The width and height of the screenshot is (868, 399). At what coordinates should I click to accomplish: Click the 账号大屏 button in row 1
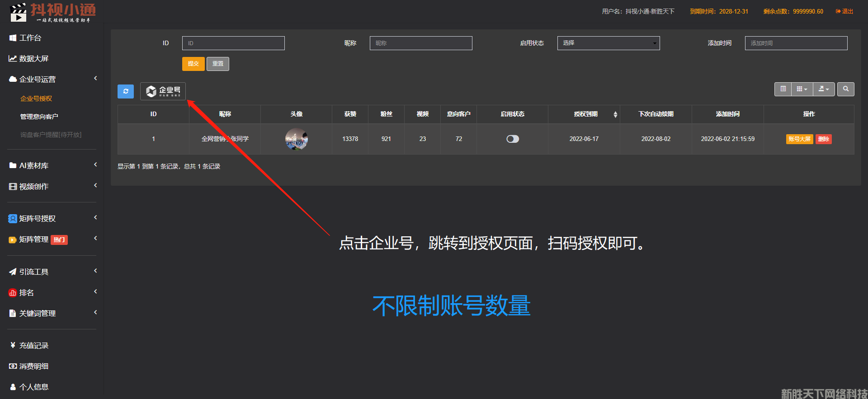point(799,139)
